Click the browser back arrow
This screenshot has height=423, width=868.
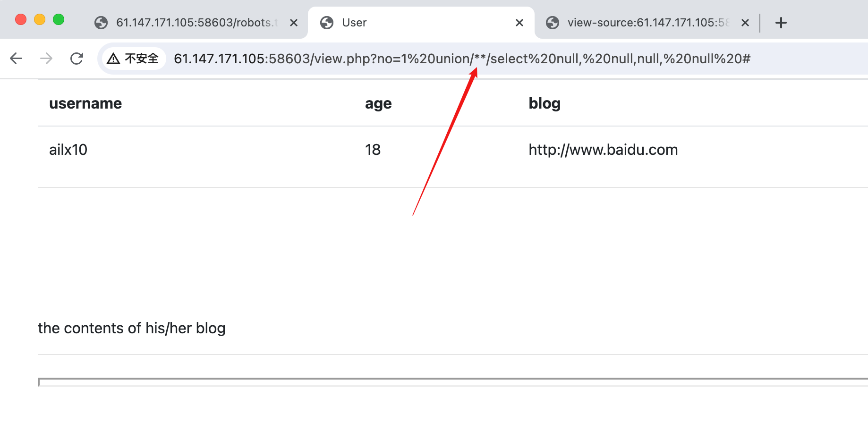point(16,59)
